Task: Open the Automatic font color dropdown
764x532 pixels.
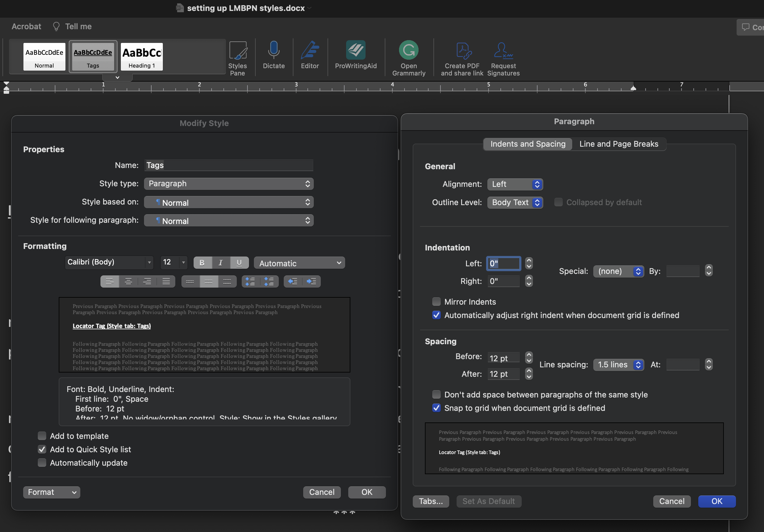Action: [299, 263]
